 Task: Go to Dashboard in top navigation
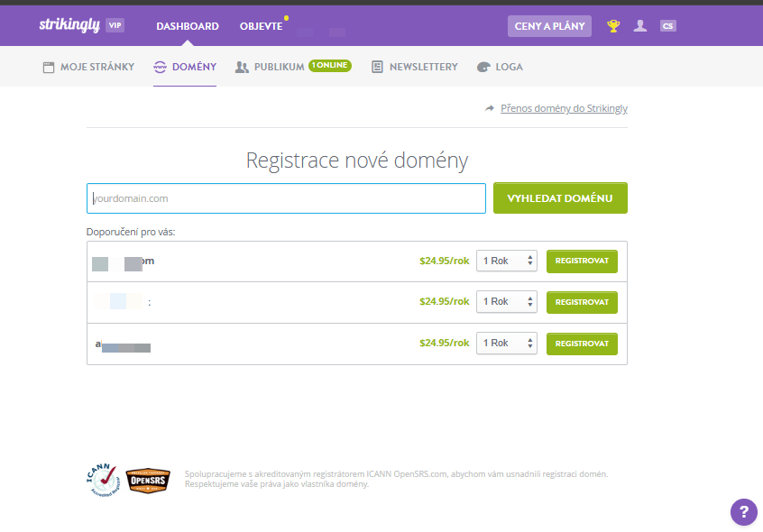coord(188,26)
